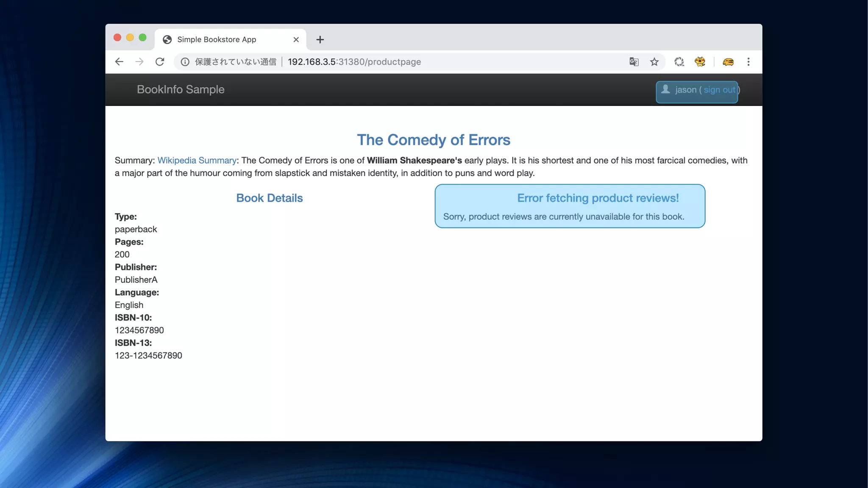868x488 pixels.
Task: Bookmark this page with the star icon
Action: 654,62
